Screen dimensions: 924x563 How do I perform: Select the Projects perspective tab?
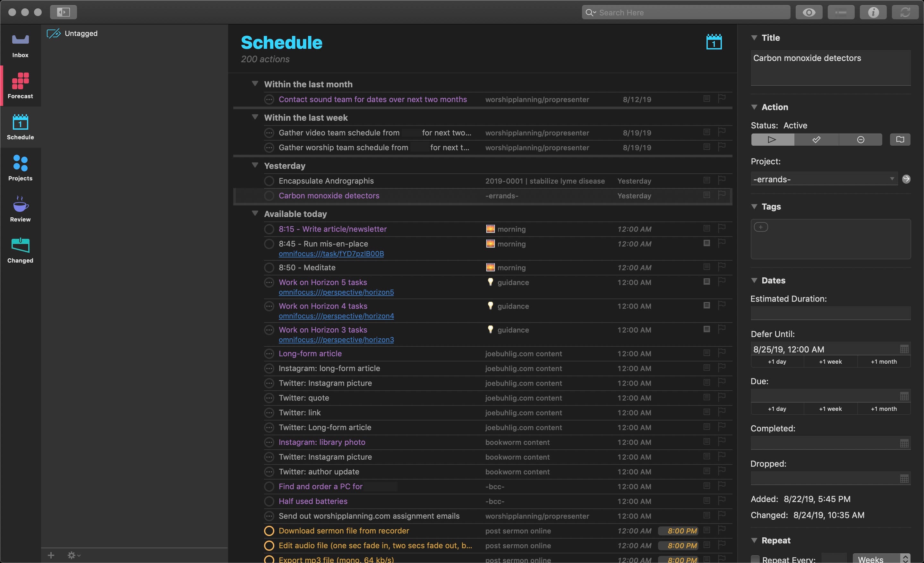coord(20,168)
